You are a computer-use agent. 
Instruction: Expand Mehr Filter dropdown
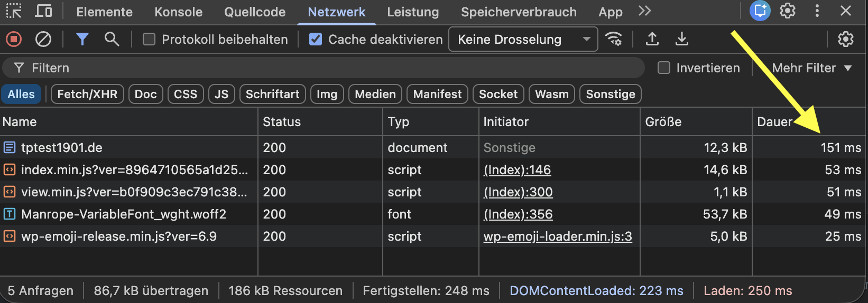point(811,68)
